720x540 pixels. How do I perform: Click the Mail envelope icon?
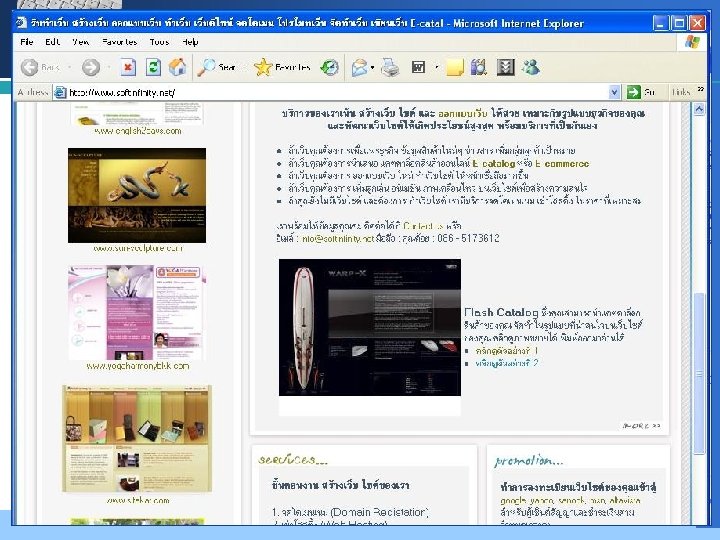click(x=359, y=68)
